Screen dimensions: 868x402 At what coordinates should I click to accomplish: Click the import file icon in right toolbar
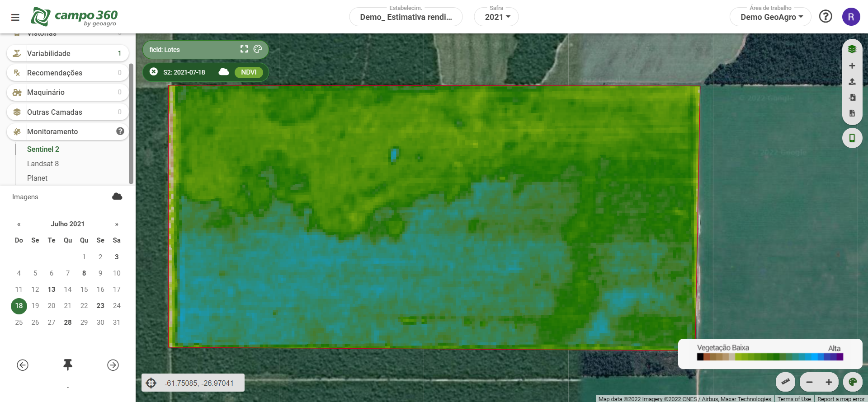pyautogui.click(x=852, y=98)
